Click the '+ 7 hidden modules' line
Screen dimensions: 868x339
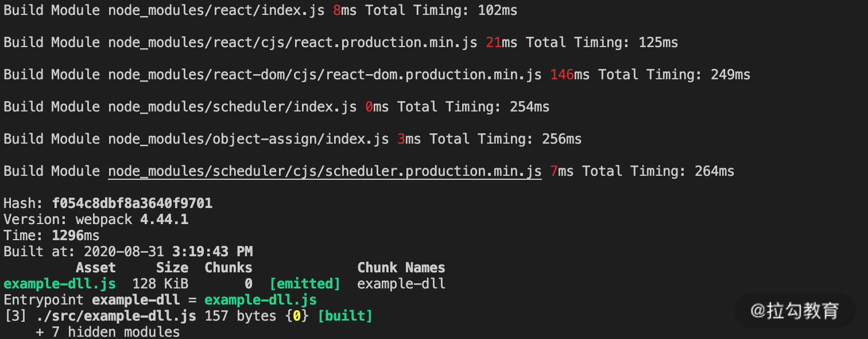pyautogui.click(x=107, y=332)
